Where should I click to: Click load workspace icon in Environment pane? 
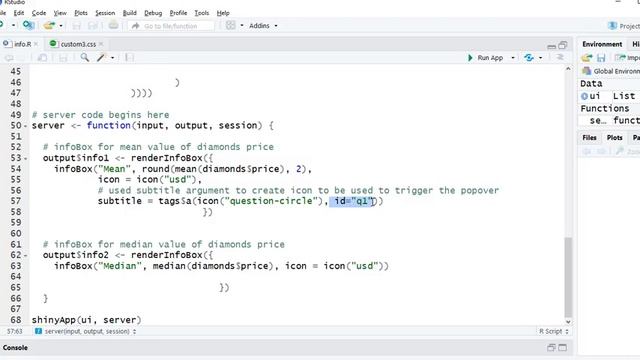click(587, 58)
